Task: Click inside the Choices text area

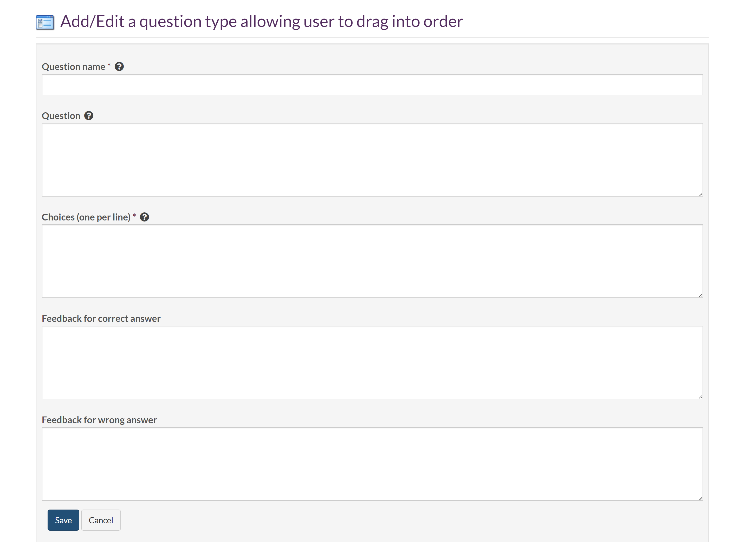Action: point(372,261)
